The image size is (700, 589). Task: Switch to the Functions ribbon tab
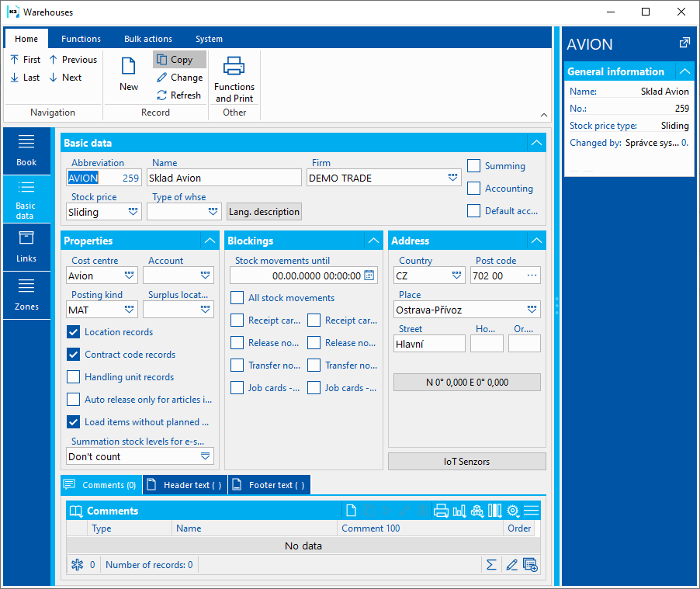(x=81, y=39)
